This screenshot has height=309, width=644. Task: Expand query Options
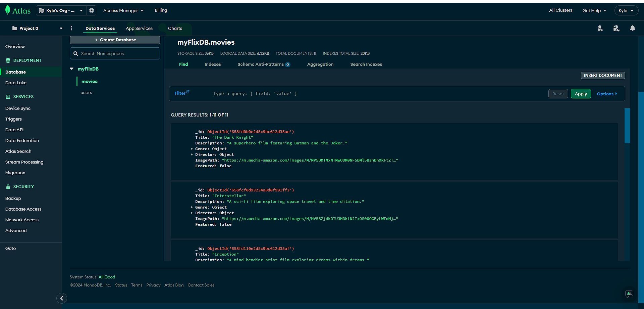[x=607, y=94]
